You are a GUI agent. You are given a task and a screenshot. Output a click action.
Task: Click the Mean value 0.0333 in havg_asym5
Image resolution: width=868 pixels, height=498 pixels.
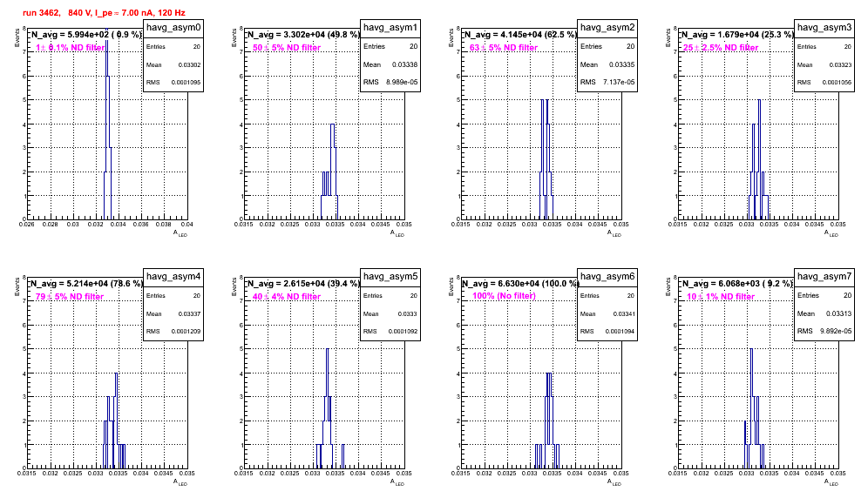[408, 313]
